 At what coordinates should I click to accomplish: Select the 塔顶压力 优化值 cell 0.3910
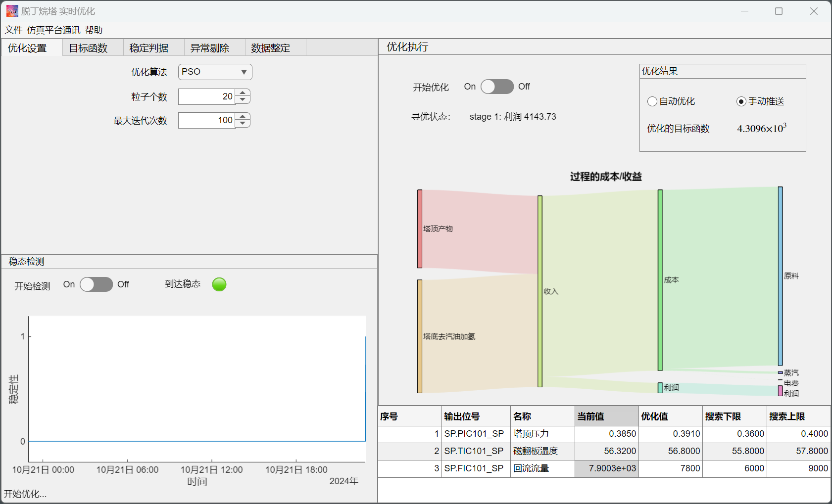coord(671,434)
